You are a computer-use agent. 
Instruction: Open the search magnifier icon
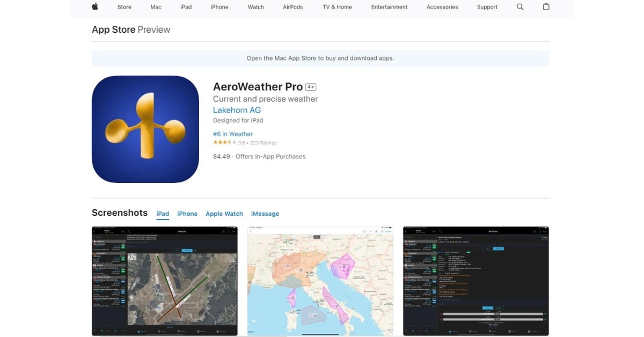point(520,7)
